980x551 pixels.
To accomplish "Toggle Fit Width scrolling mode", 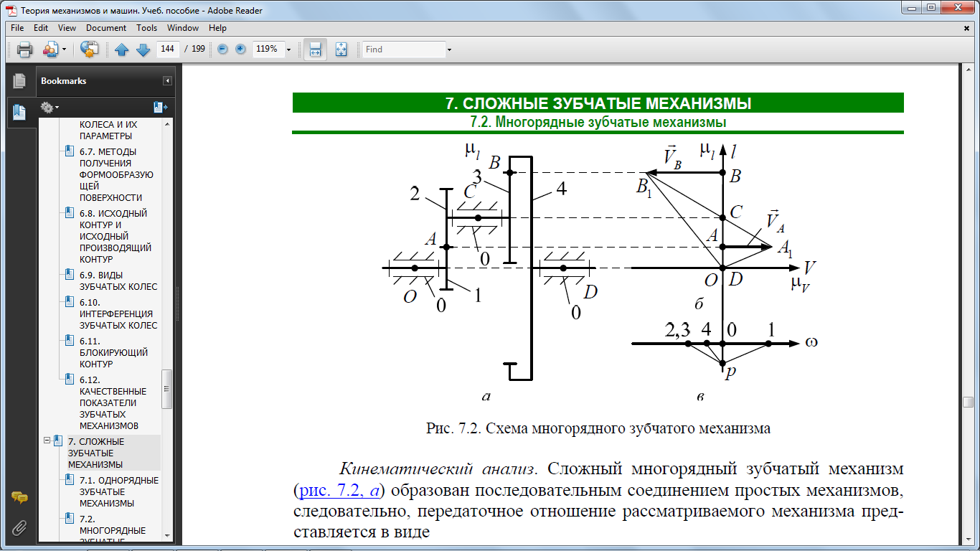I will coord(315,50).
